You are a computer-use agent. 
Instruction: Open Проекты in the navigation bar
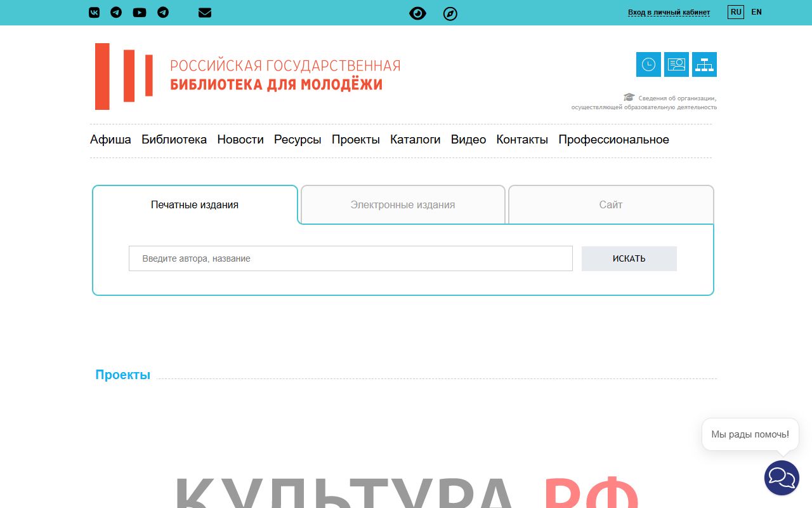point(356,140)
